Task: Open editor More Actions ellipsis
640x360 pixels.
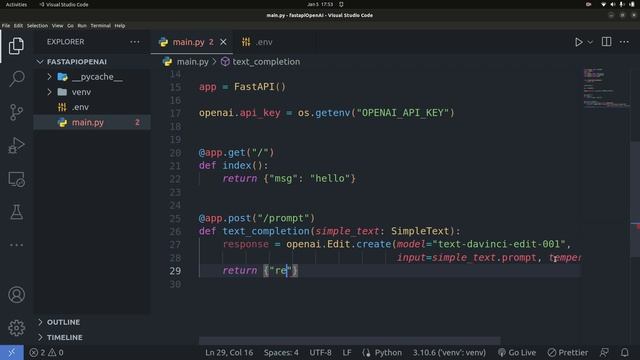Action: click(624, 42)
